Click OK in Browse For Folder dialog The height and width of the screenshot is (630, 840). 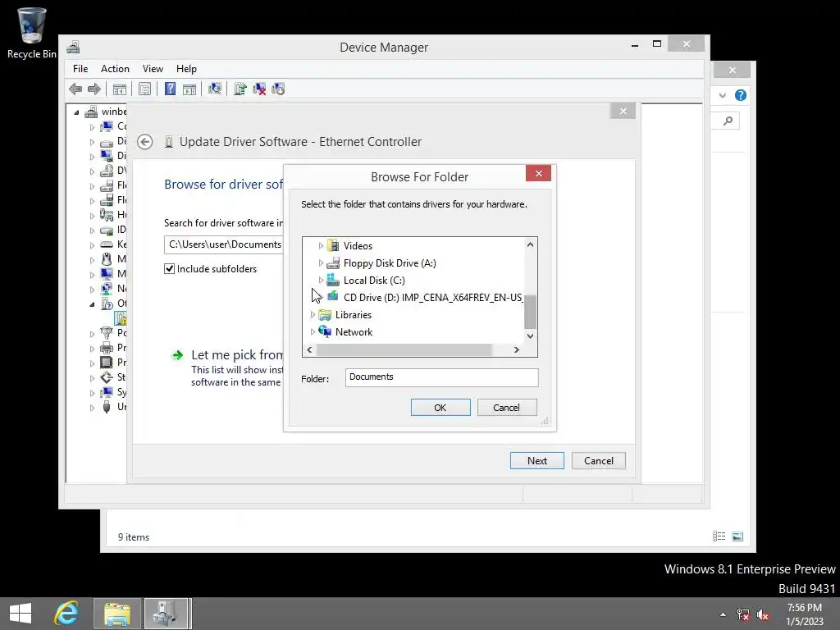441,408
